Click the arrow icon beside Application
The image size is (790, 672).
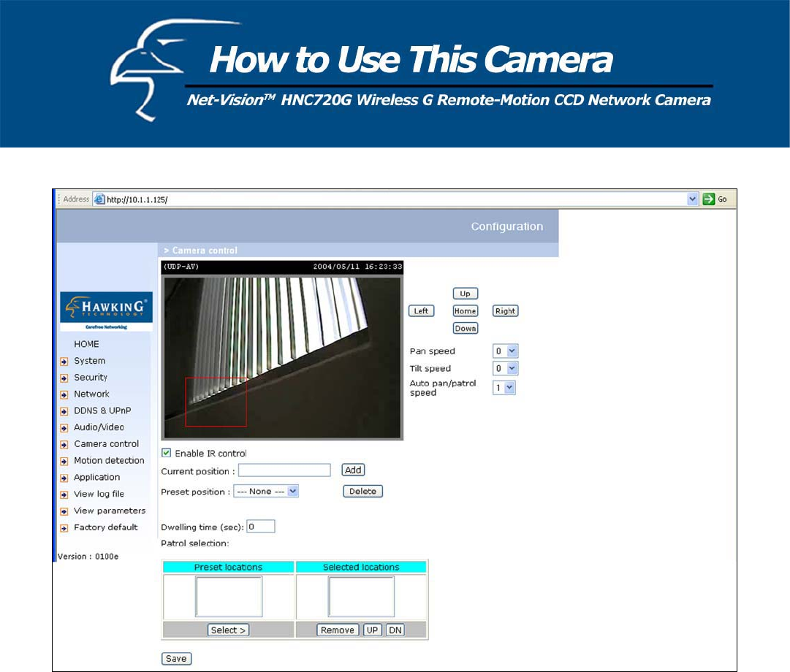64,478
